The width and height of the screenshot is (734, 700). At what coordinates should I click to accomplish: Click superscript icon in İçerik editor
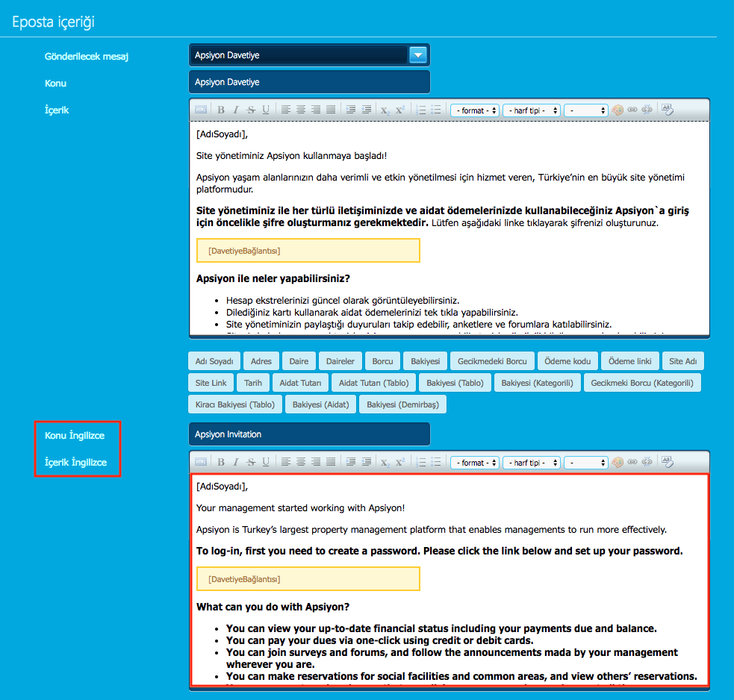(x=399, y=110)
